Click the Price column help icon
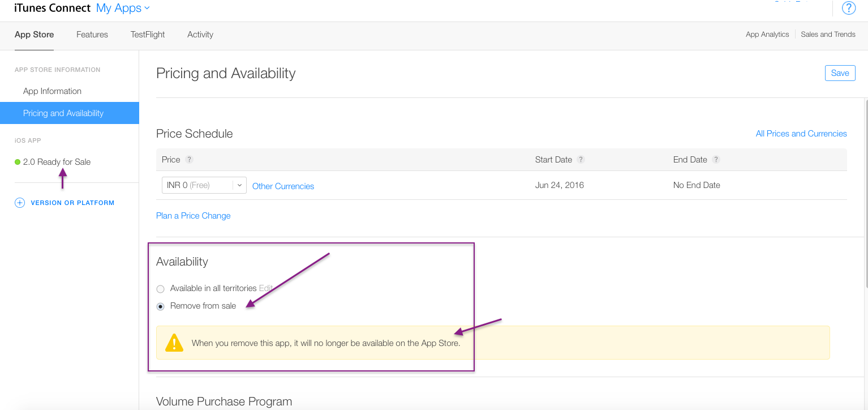This screenshot has height=410, width=868. click(x=190, y=160)
